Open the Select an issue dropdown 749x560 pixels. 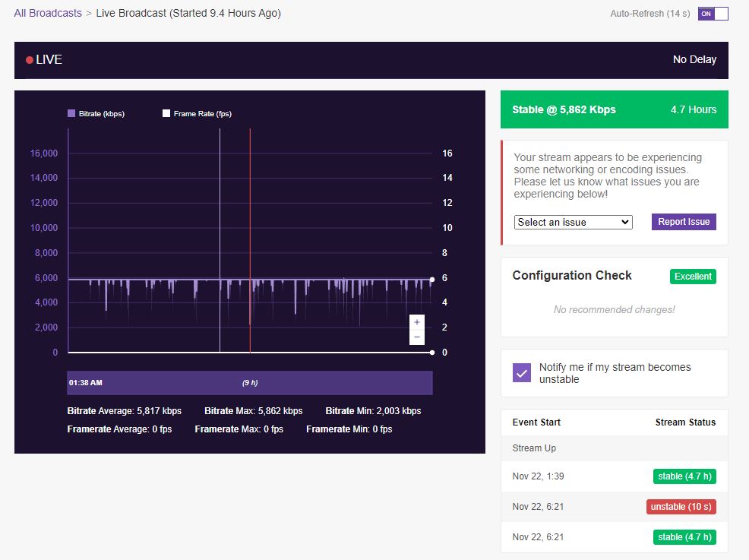point(574,222)
